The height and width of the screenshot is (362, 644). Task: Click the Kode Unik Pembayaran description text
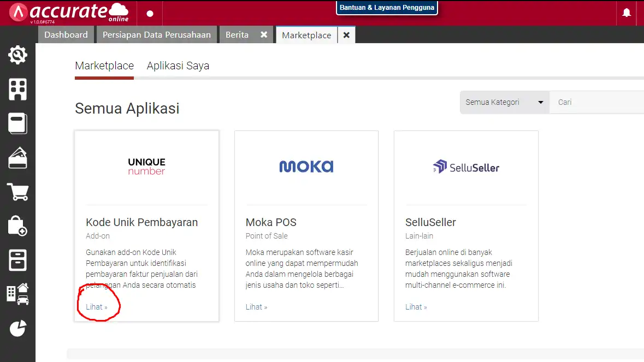(141, 269)
